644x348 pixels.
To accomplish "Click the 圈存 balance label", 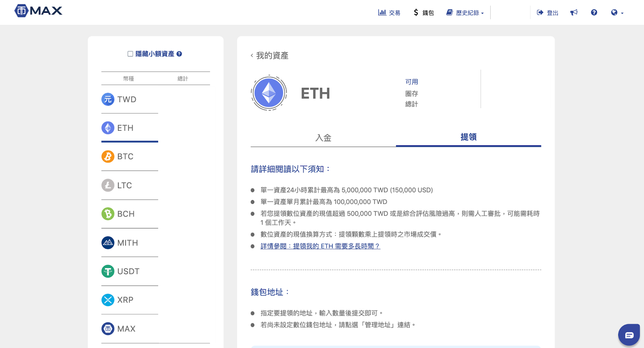I will pos(412,94).
